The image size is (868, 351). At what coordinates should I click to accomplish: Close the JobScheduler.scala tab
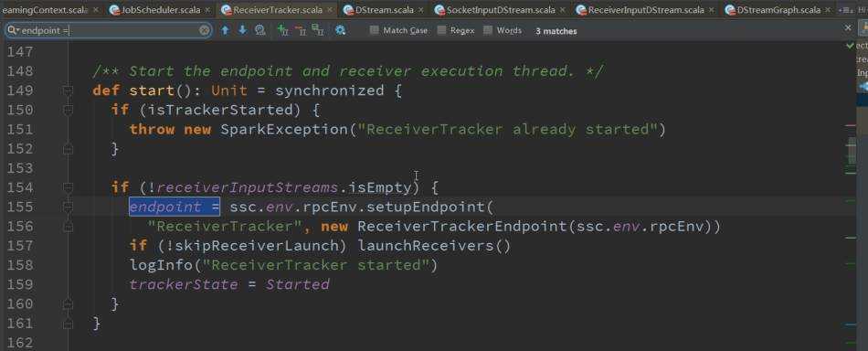point(207,10)
